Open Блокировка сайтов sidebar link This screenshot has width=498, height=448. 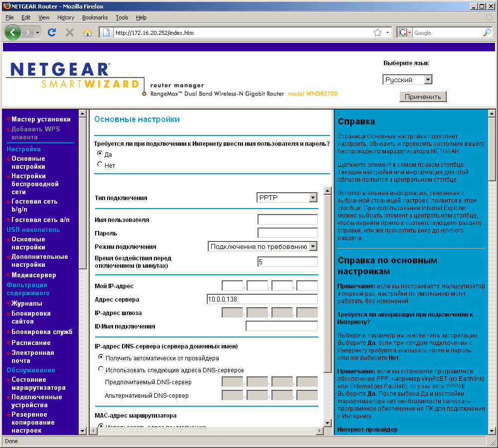[x=31, y=317]
